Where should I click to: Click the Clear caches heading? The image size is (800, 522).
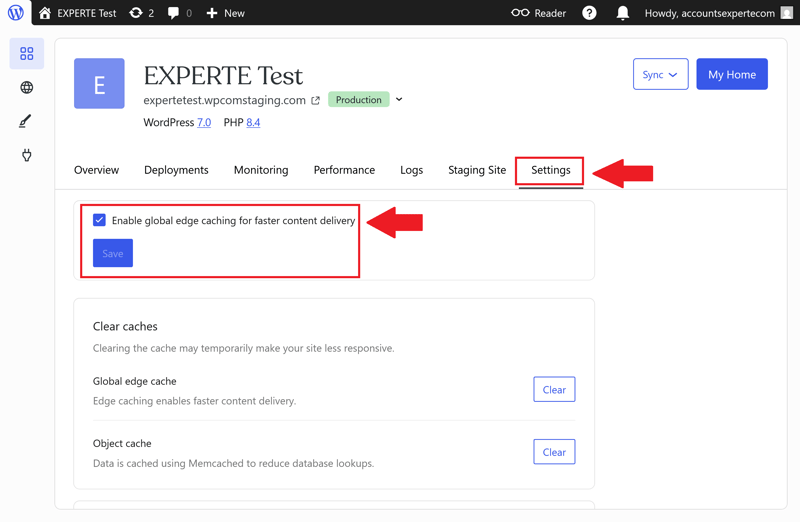125,327
